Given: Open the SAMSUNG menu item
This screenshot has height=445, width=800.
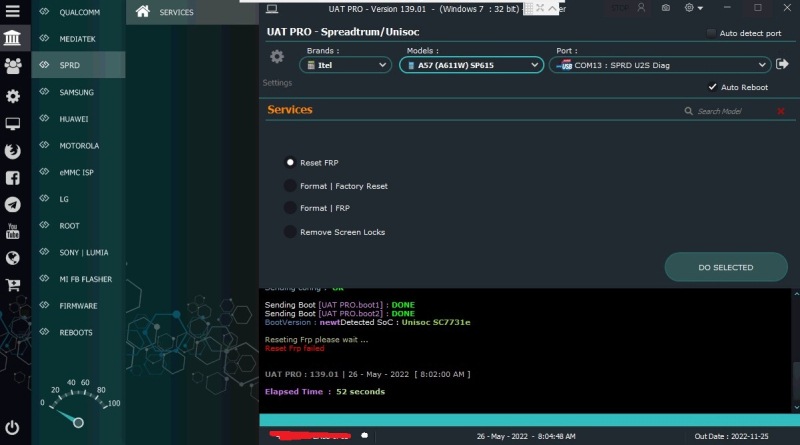Looking at the screenshot, I should tap(78, 92).
